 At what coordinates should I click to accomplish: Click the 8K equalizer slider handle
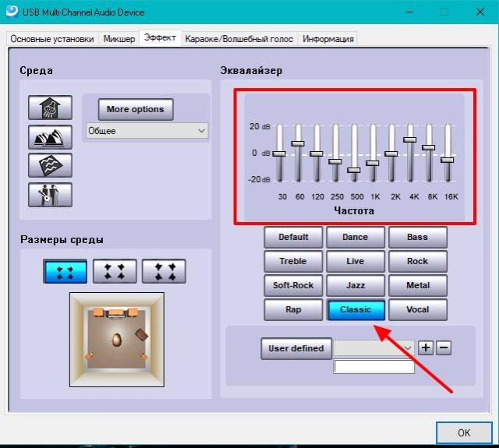(x=429, y=147)
